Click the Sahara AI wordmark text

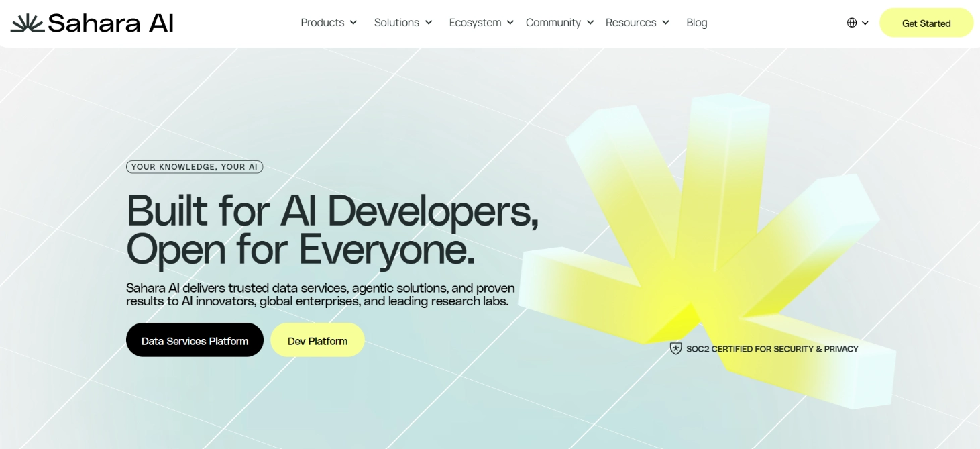coord(111,23)
